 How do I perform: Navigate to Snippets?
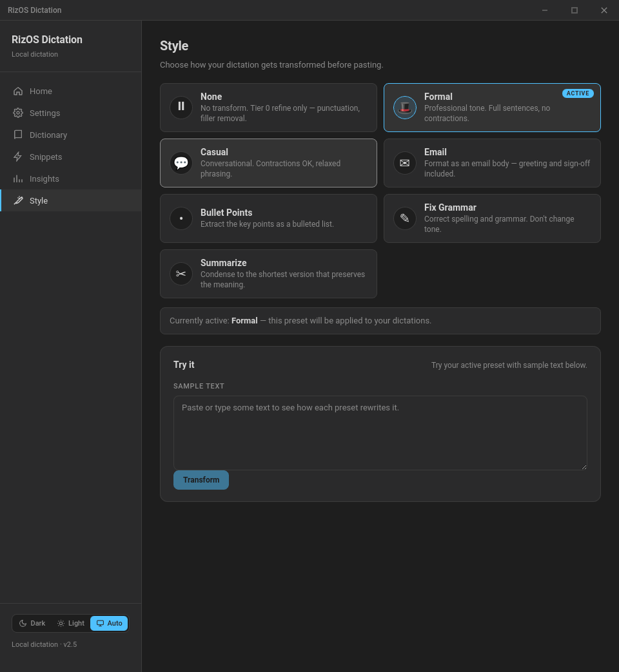(71, 157)
